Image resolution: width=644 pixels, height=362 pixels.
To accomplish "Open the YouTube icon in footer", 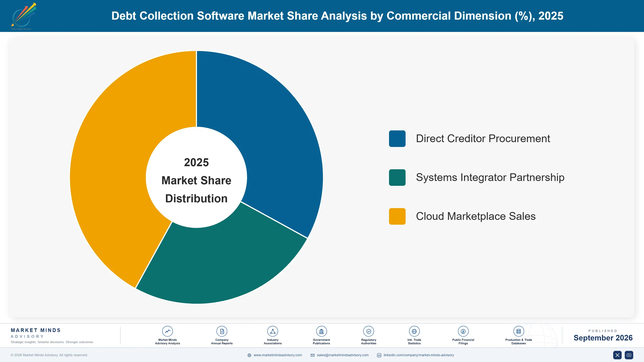I will 629,355.
